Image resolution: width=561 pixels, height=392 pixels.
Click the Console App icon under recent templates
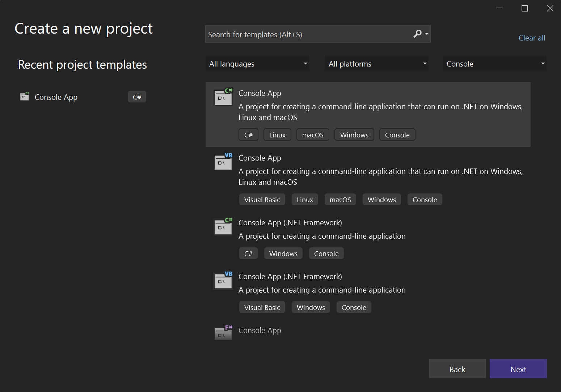tap(24, 97)
